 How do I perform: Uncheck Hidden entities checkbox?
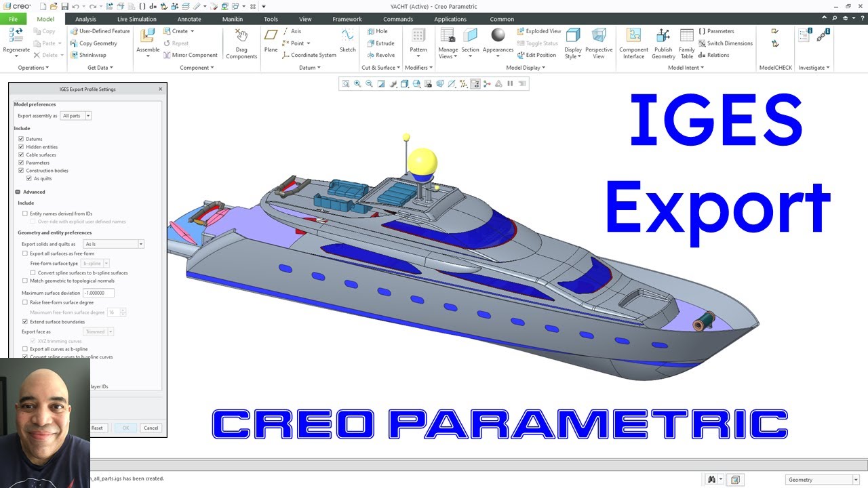[x=21, y=147]
